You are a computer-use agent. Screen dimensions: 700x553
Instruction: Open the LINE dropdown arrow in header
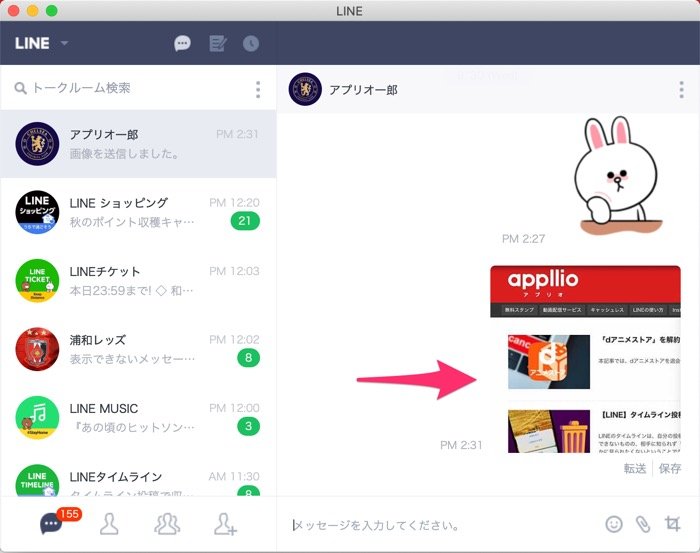(64, 43)
